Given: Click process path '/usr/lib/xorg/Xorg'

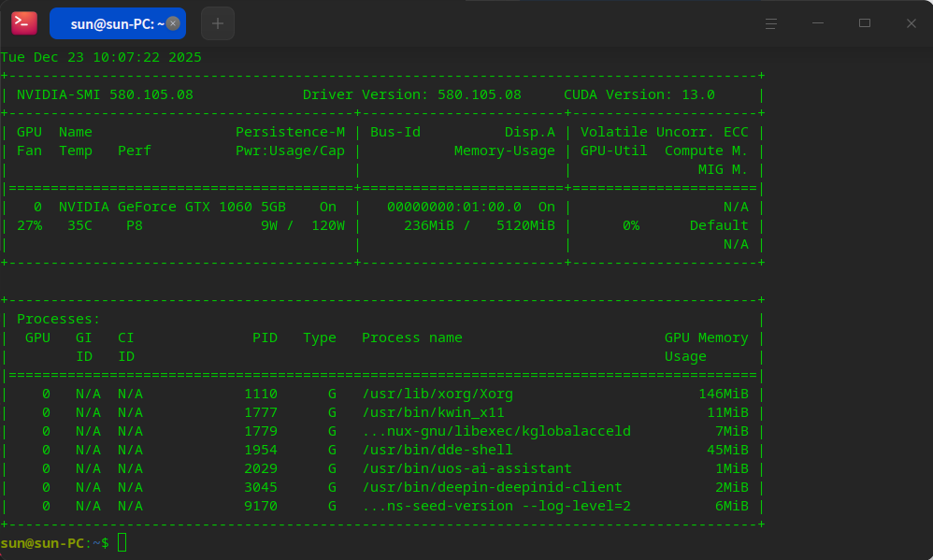Looking at the screenshot, I should 438,394.
